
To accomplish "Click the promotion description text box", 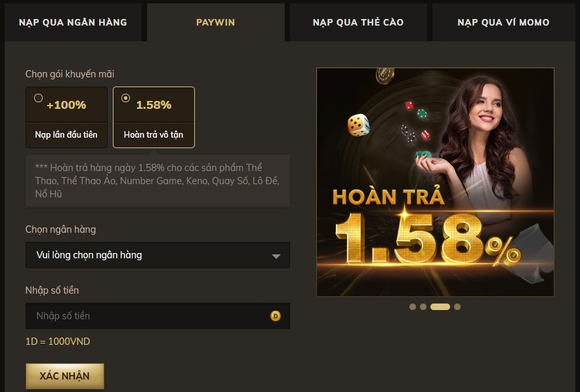I will [157, 181].
